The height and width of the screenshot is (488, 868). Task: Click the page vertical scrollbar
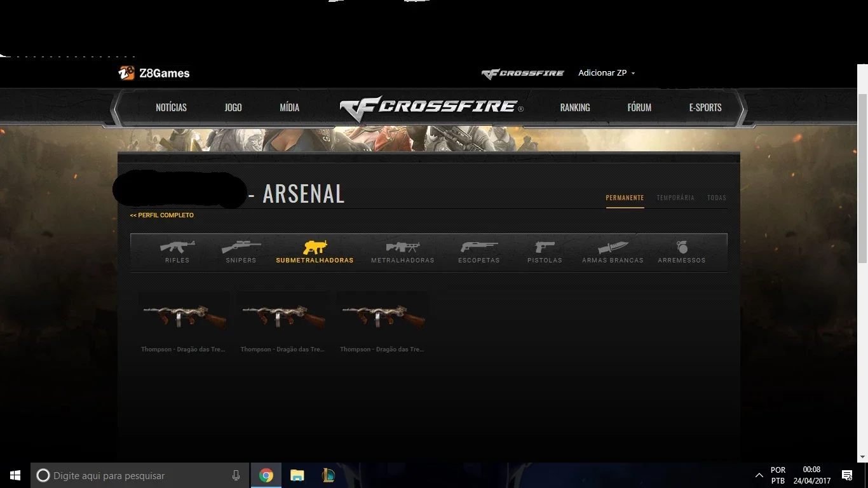coord(862,178)
